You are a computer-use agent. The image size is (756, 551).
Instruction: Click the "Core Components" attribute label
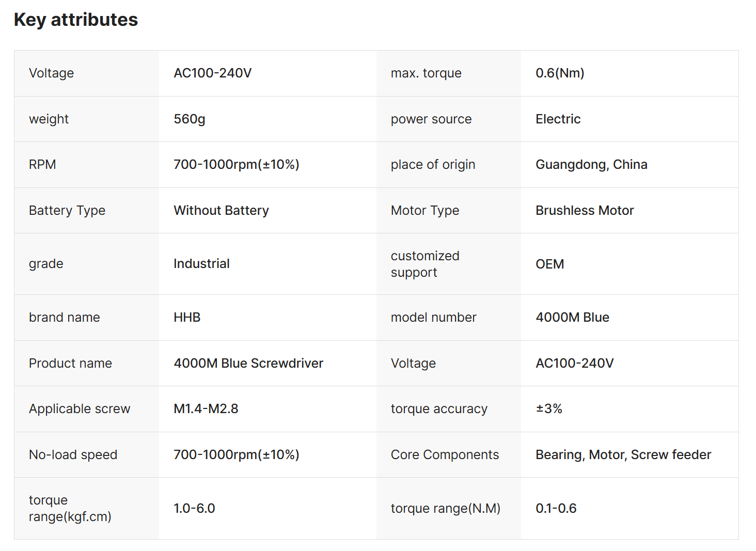pyautogui.click(x=445, y=455)
